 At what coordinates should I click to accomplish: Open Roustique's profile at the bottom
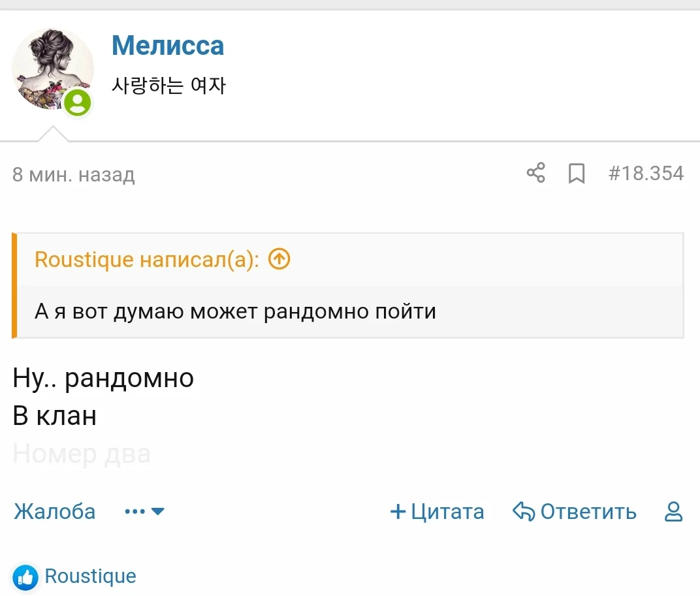pyautogui.click(x=90, y=576)
